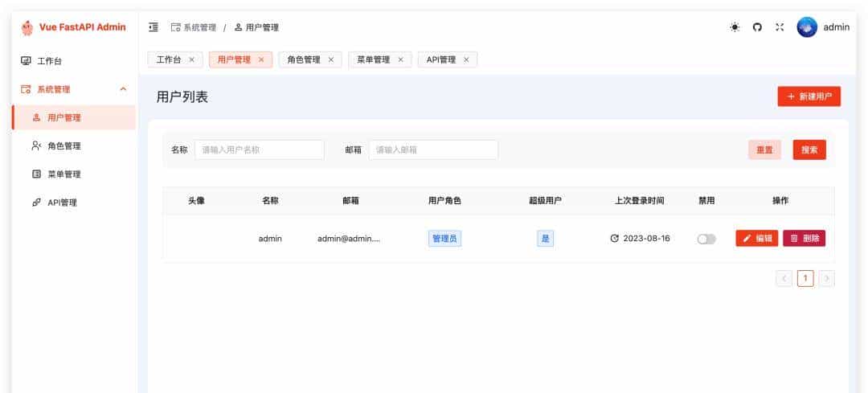Click the Vue FastAPI Admin logo icon
868x393 pixels.
[x=27, y=27]
